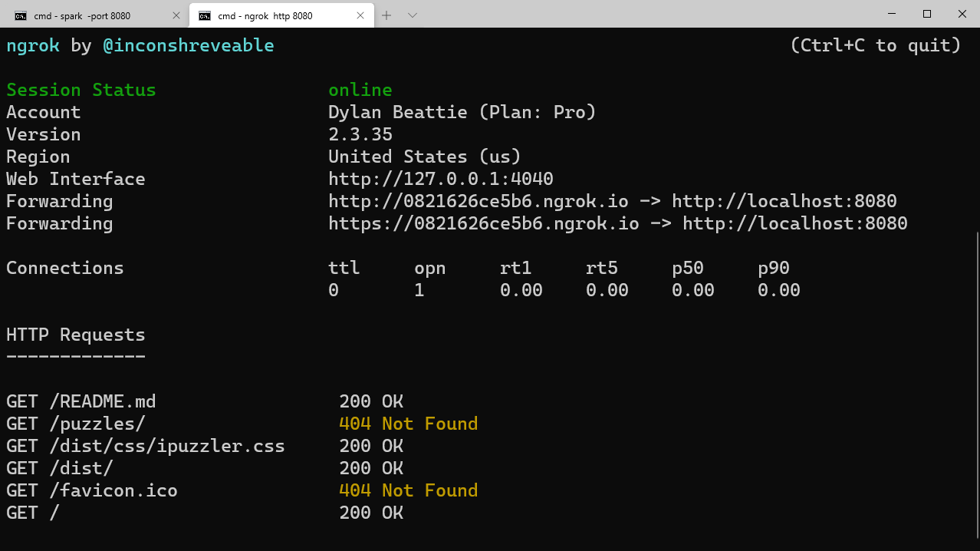Click 'GET /dist/css/ipuzzler.css' request line
Image resolution: width=980 pixels, height=551 pixels.
tap(146, 446)
